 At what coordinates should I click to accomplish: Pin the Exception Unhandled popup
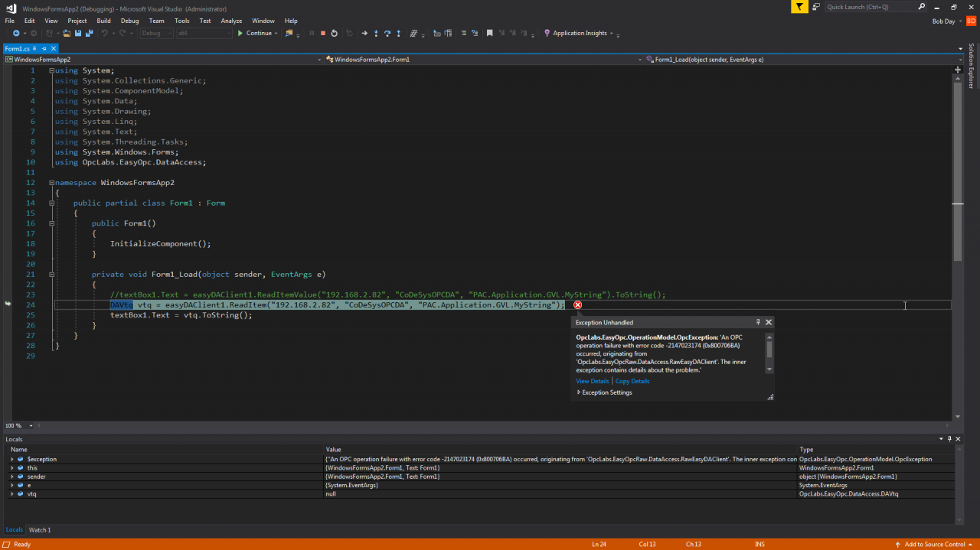[x=758, y=323]
